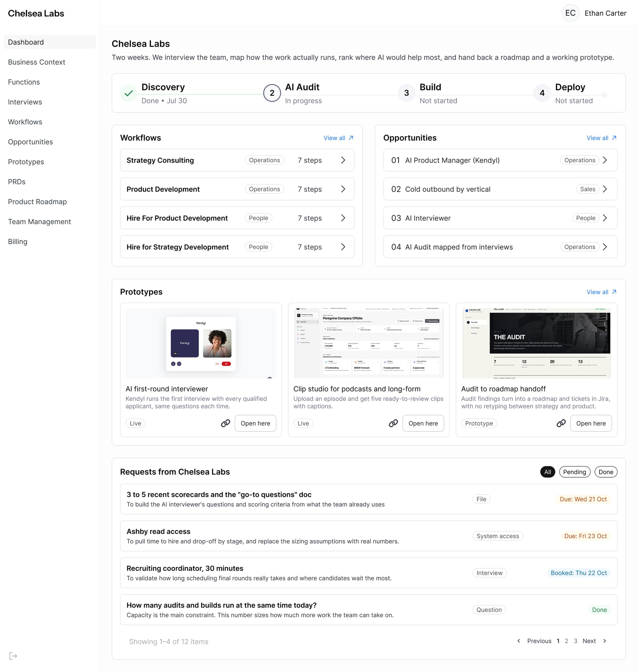Viewport: 638px width, 672px height.
Task: Expand AI Product Manager (Kendyl) chevron
Action: [x=605, y=160]
